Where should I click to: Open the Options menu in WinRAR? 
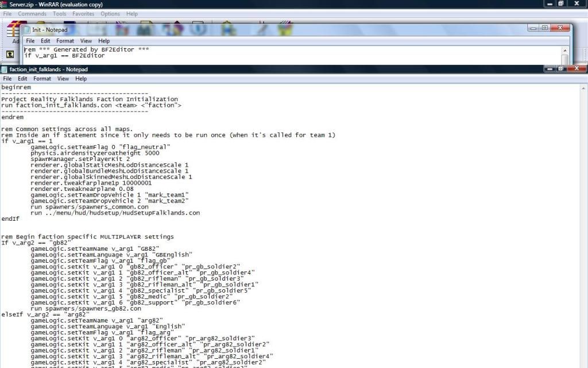(110, 14)
